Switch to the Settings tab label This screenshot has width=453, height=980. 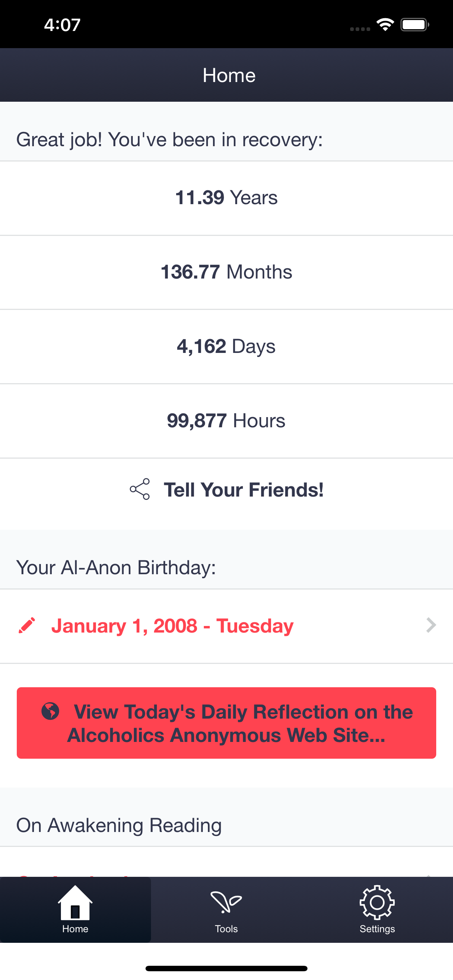377,929
